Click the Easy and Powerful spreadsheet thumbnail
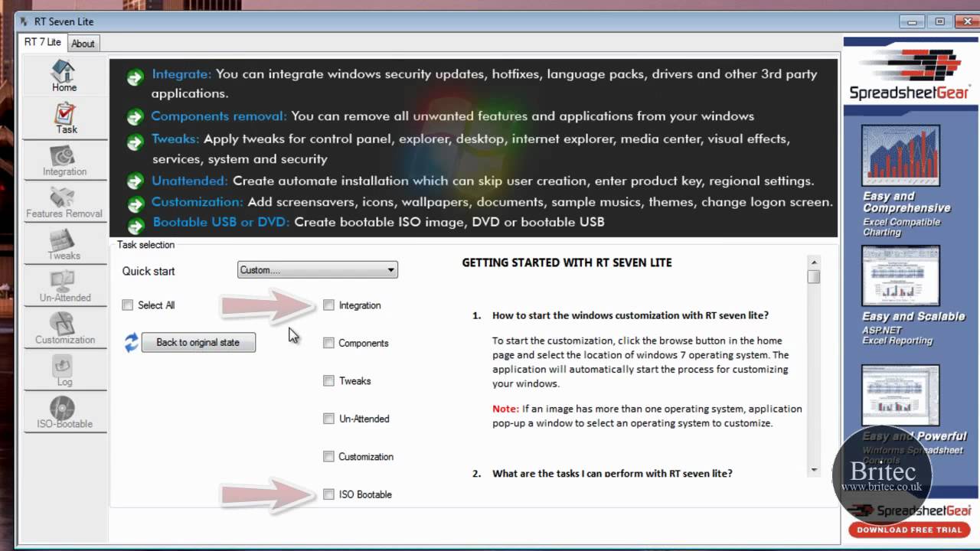Viewport: 980px width, 551px height. [x=900, y=395]
